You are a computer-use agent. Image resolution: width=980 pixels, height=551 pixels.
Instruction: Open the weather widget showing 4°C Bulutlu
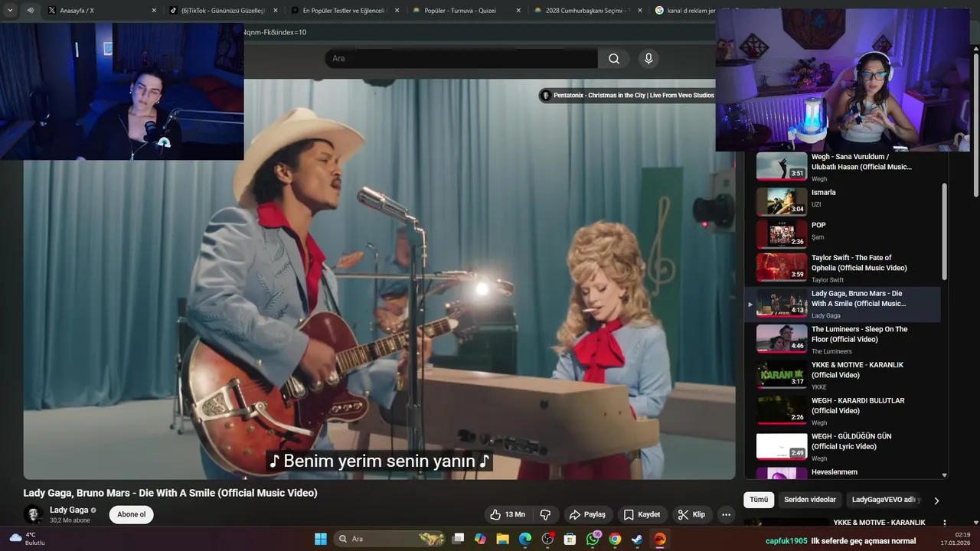(x=27, y=539)
